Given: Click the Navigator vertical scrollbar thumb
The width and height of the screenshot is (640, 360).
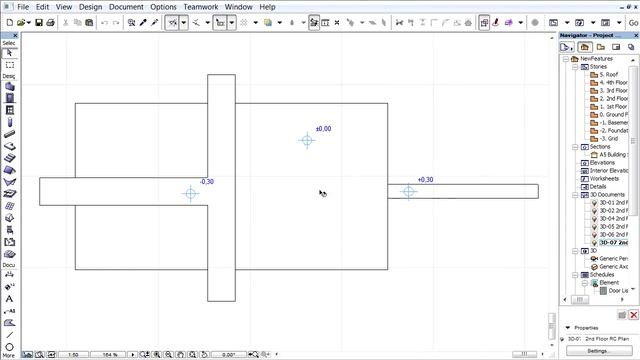Looking at the screenshot, I should [x=633, y=141].
